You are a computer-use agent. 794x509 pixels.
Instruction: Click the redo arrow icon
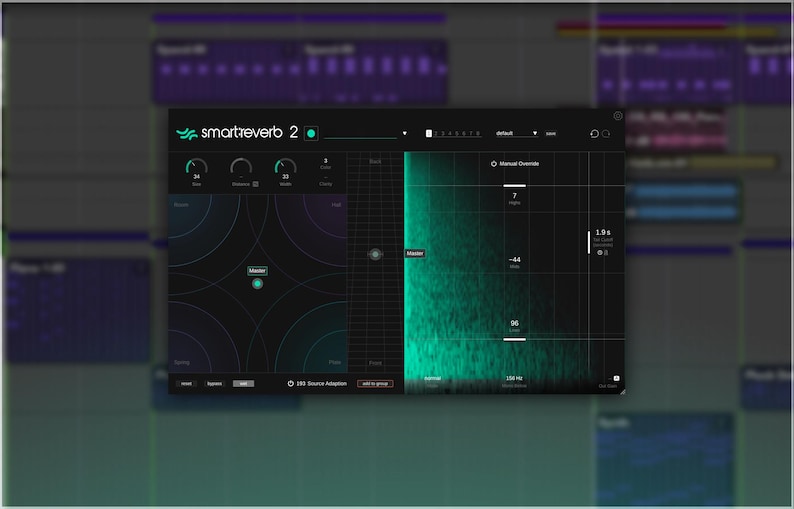coord(606,134)
